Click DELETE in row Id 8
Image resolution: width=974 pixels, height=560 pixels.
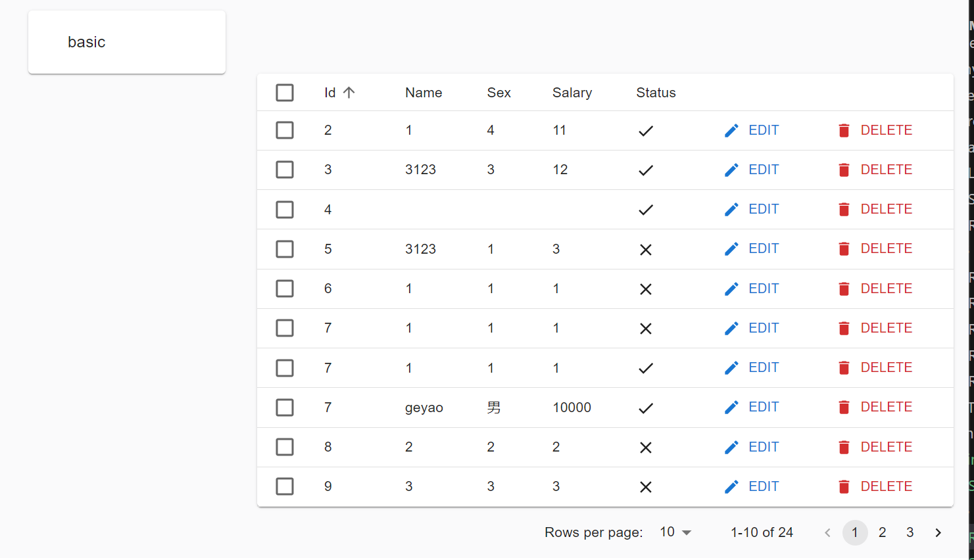[x=875, y=447]
